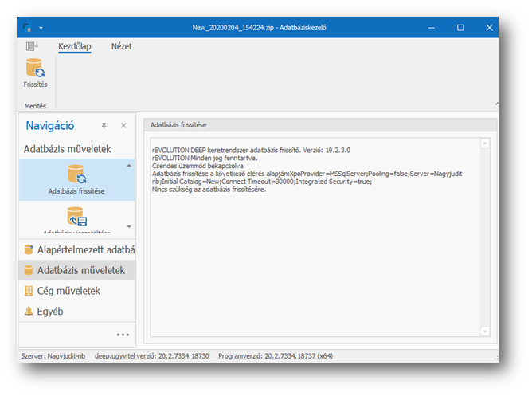Image resolution: width=532 pixels, height=396 pixels.
Task: Open the application menu button dropdown
Action: 32,48
